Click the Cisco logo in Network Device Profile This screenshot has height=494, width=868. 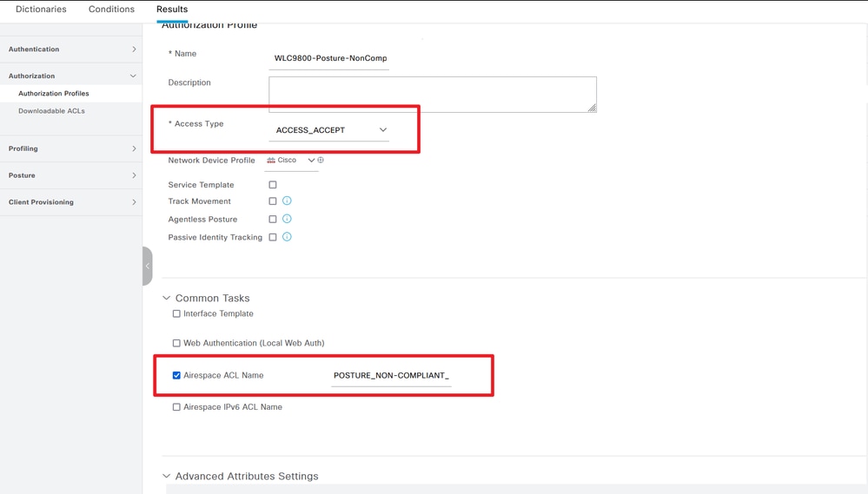271,160
